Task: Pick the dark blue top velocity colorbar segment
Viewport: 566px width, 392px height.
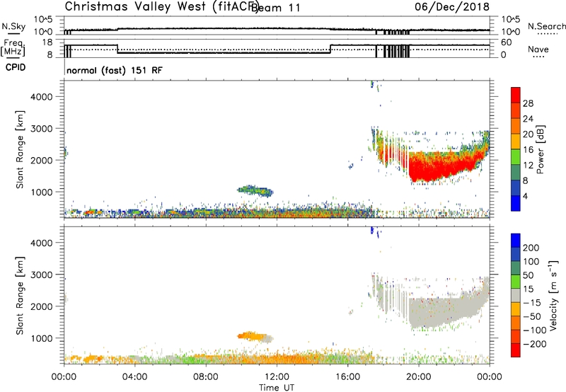Action: click(516, 241)
